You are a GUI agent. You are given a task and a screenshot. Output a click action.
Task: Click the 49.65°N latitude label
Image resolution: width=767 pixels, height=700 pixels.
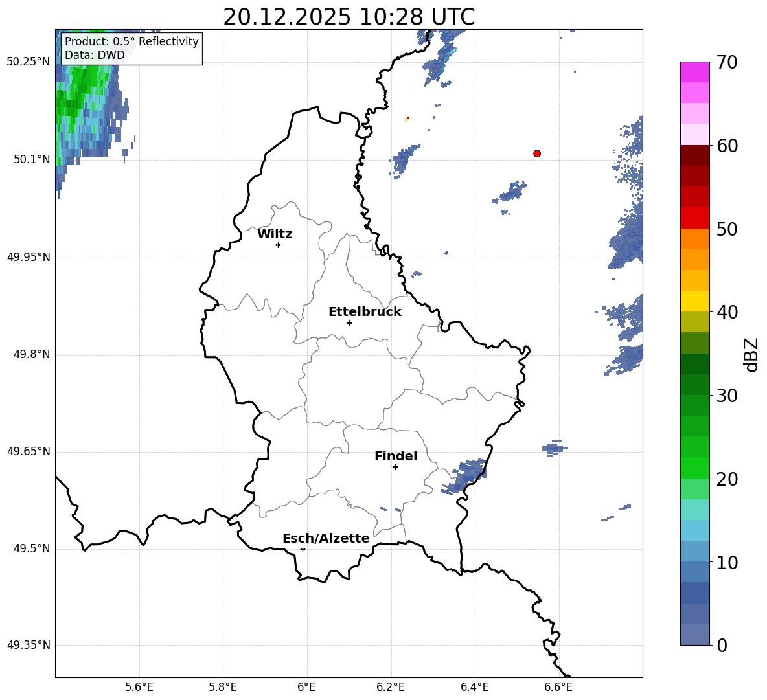[29, 451]
